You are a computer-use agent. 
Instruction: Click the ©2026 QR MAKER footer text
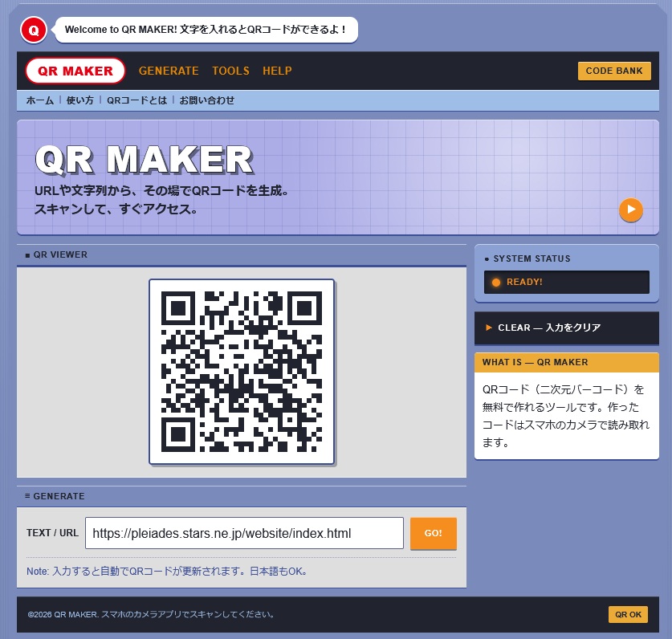click(151, 614)
